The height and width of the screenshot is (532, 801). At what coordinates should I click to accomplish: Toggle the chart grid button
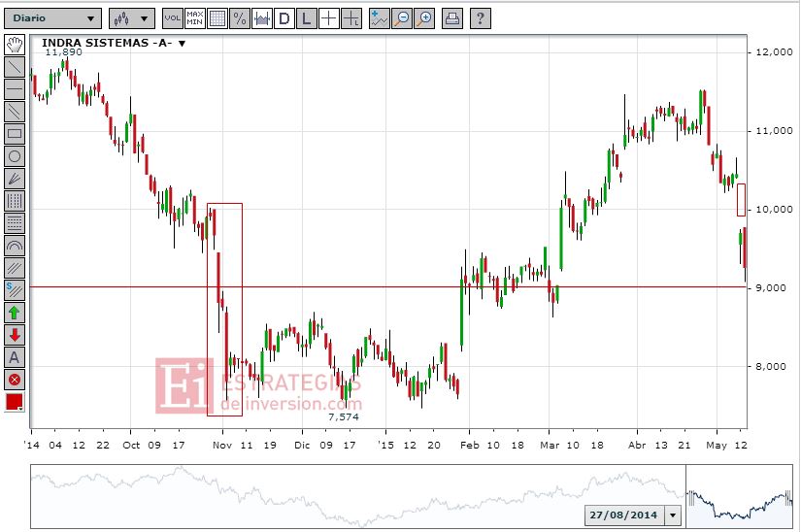[x=217, y=18]
